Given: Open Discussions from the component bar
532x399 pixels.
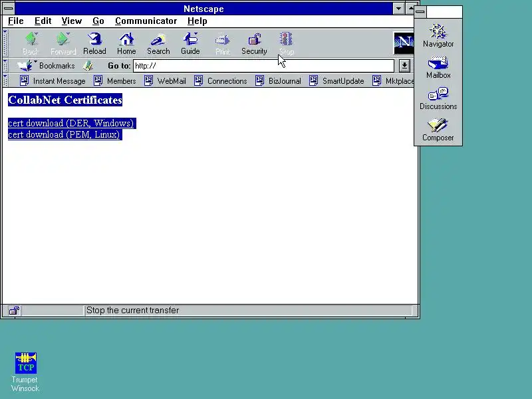Looking at the screenshot, I should [438, 98].
